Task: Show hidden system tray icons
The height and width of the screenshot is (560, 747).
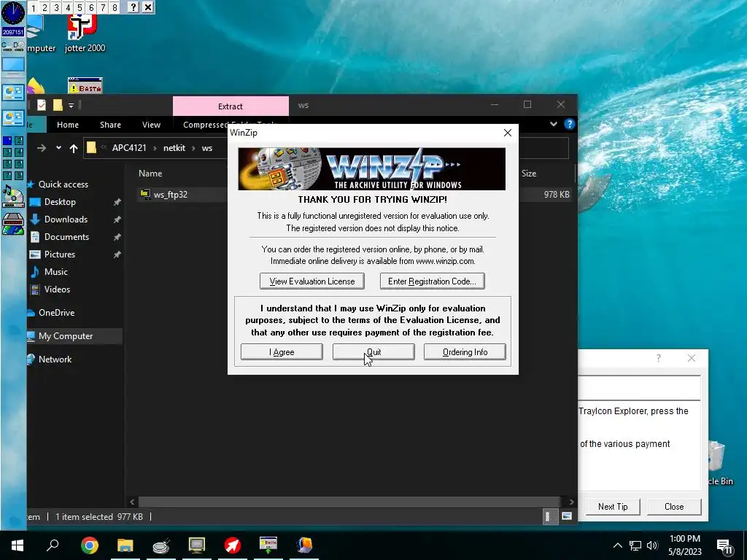Action: click(617, 545)
